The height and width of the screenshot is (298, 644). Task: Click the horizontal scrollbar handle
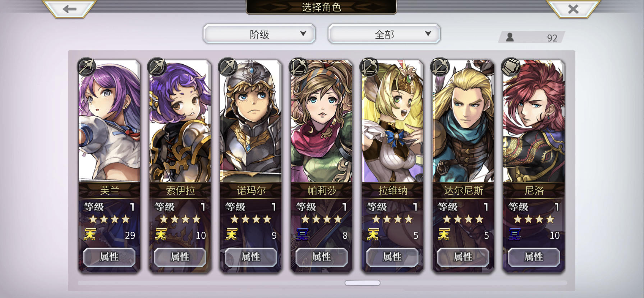363,283
